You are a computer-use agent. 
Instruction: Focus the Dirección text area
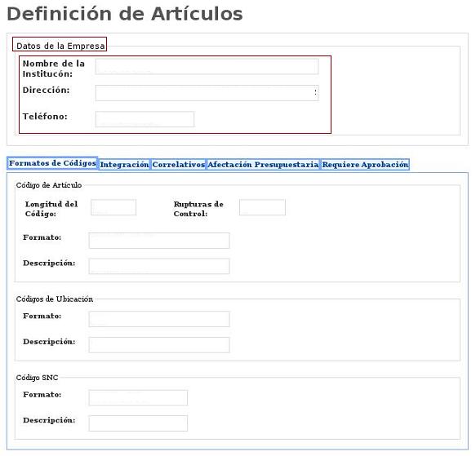[x=207, y=93]
